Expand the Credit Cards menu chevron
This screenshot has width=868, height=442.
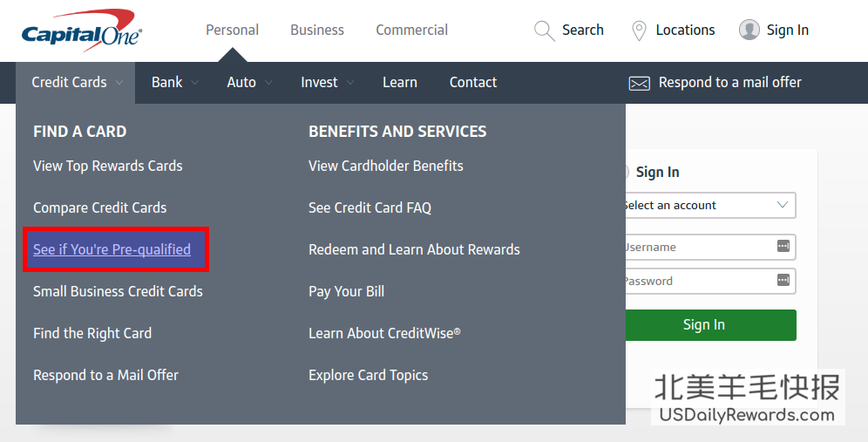[x=119, y=83]
